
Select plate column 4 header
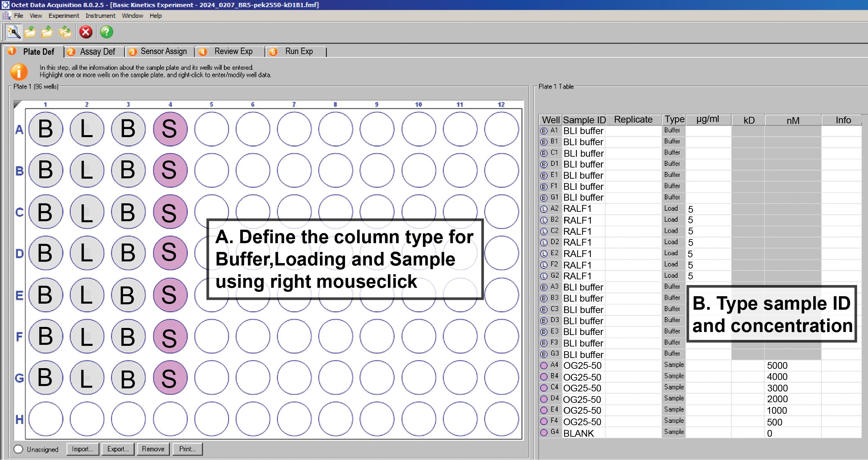(170, 104)
